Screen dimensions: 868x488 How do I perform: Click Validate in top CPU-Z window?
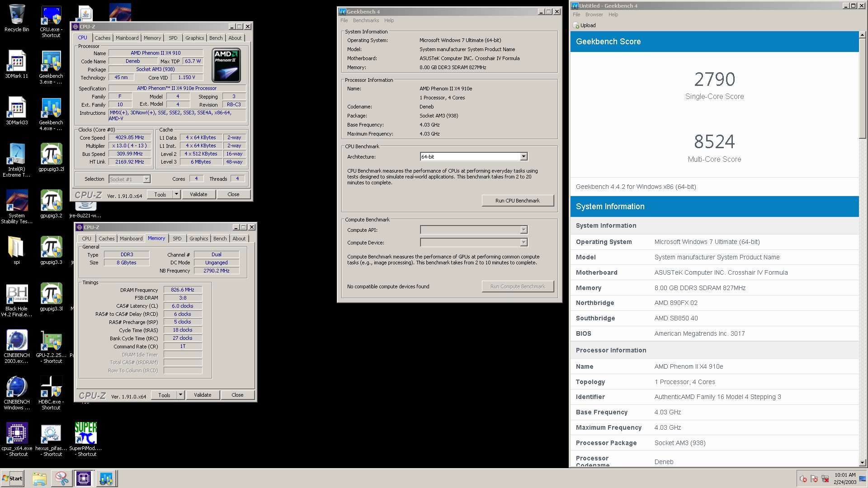click(198, 194)
